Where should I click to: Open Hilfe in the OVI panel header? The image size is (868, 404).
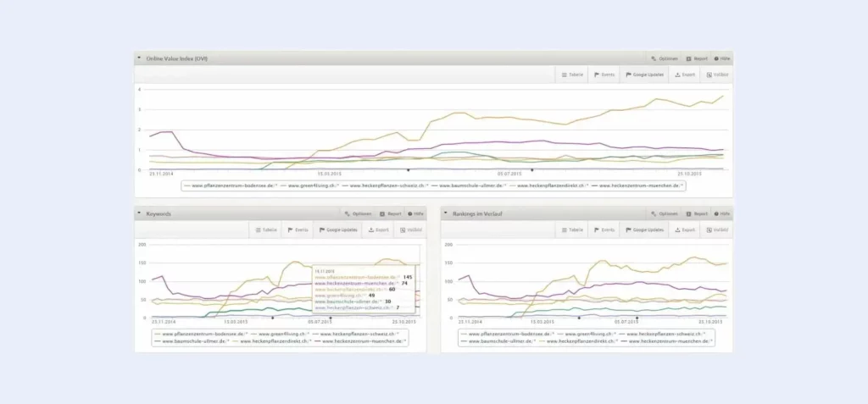[722, 58]
